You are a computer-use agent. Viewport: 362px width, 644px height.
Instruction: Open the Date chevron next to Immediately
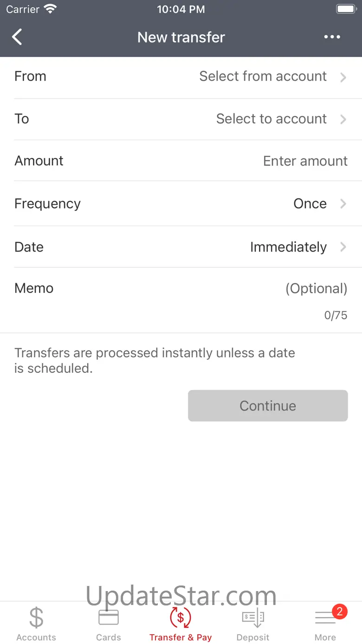[343, 247]
